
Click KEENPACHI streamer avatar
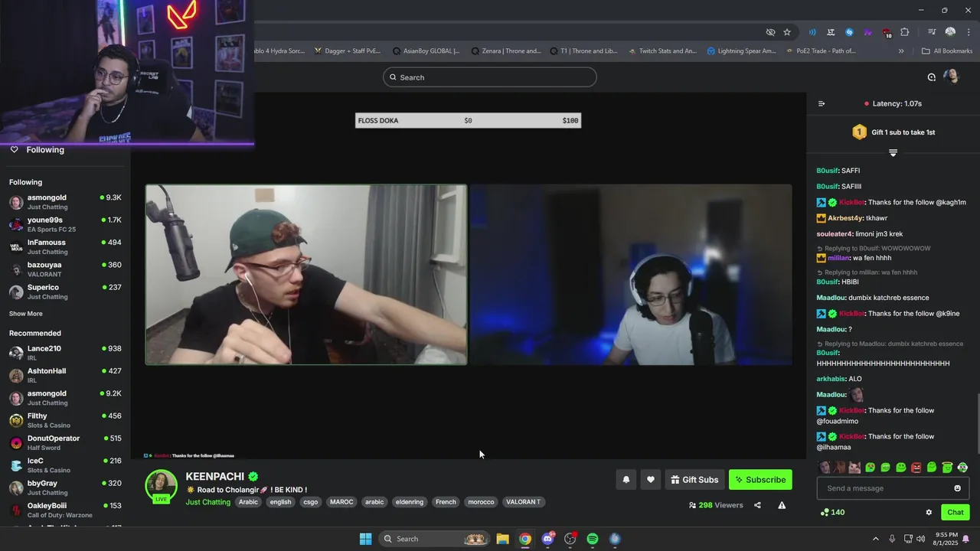click(162, 487)
